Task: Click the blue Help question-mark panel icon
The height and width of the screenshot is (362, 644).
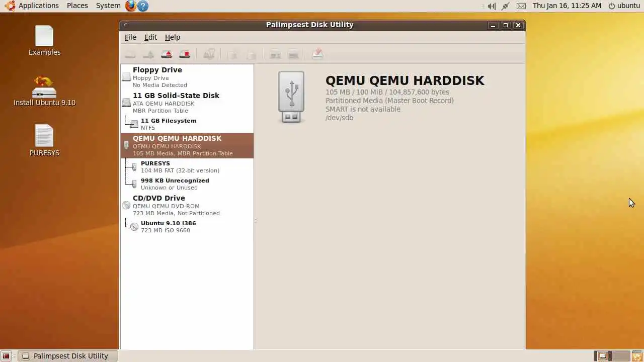Action: tap(143, 6)
